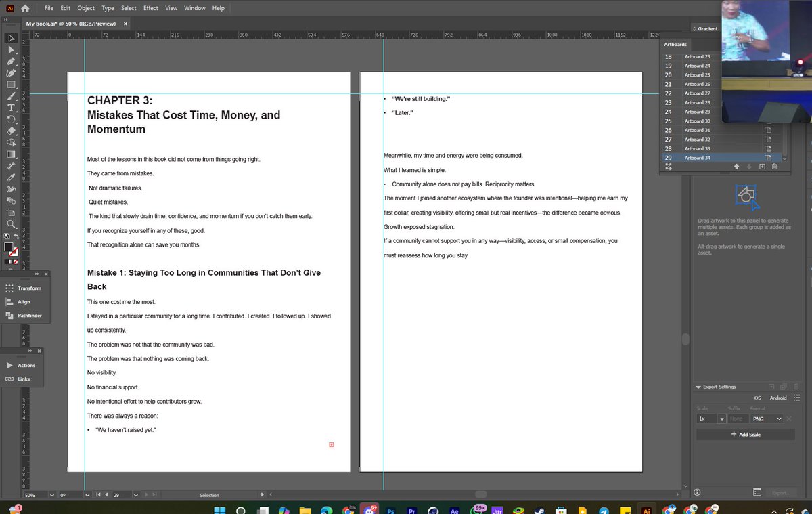Click the Add Scale button
Image resolution: width=812 pixels, height=514 pixels.
[746, 434]
